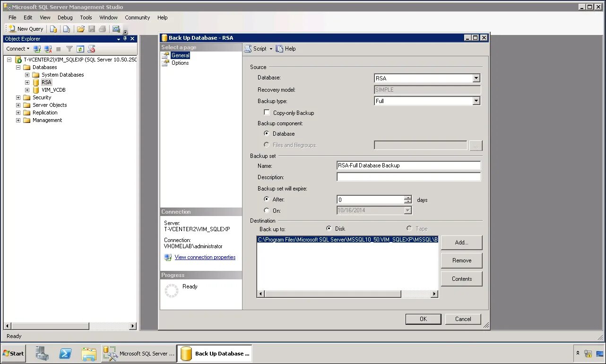
Task: Expand the RSA database node
Action: coord(27,82)
